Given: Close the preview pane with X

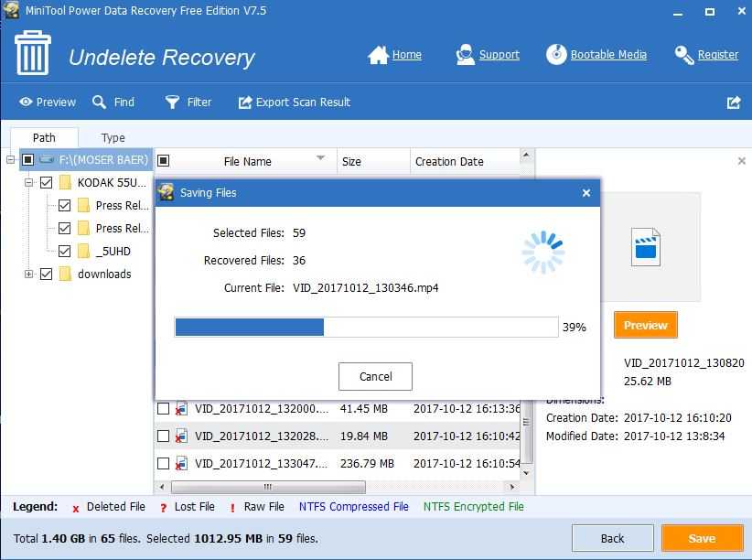Looking at the screenshot, I should tap(741, 161).
